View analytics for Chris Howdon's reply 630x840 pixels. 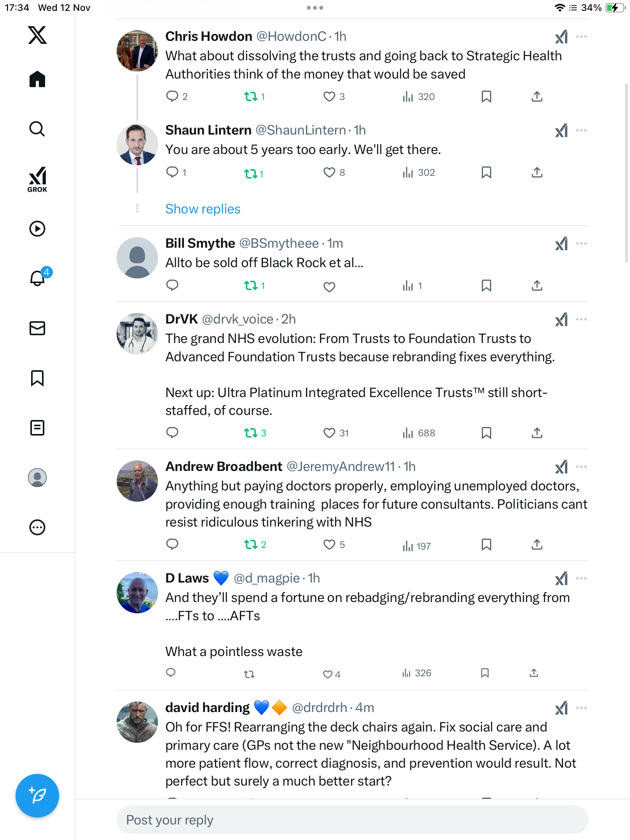pos(418,96)
